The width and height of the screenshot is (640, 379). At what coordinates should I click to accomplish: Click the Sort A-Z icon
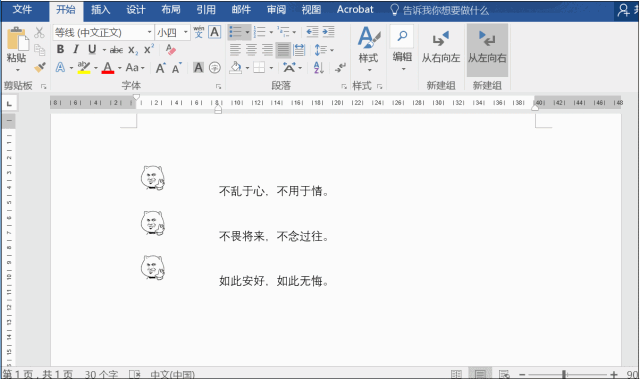point(319,68)
